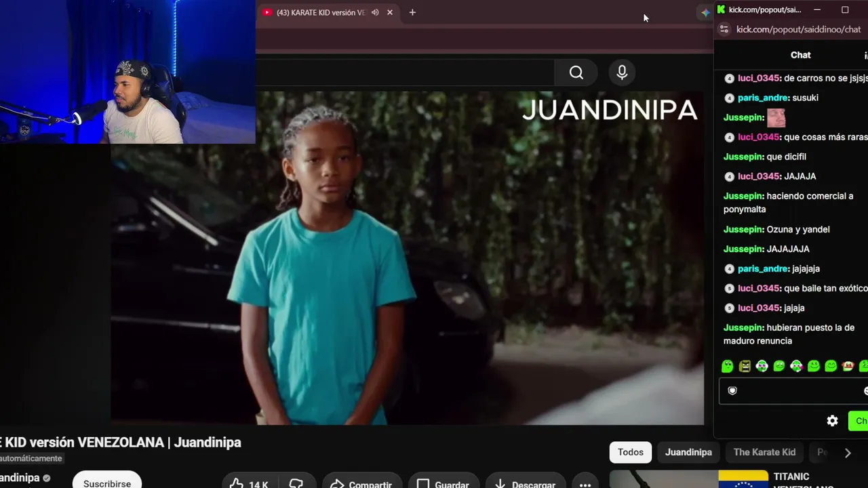Subscribe using the Suscribirse button
868x488 pixels.
107,483
